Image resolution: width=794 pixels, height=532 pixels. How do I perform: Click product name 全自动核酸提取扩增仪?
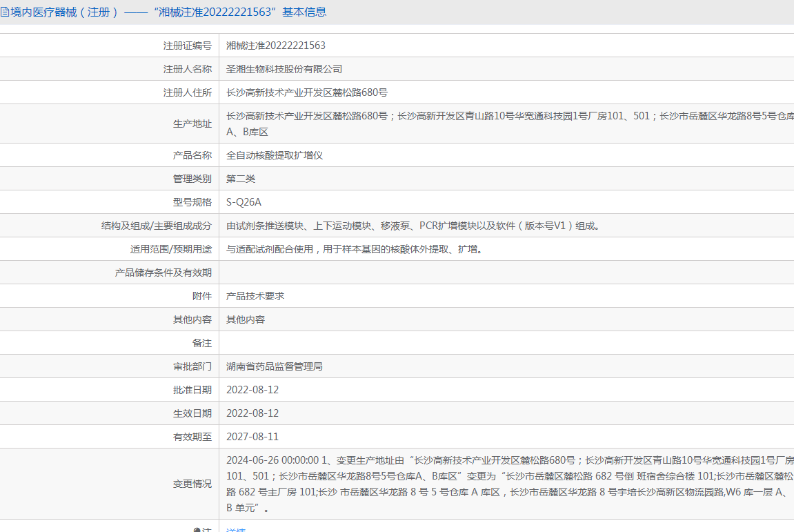pos(275,155)
